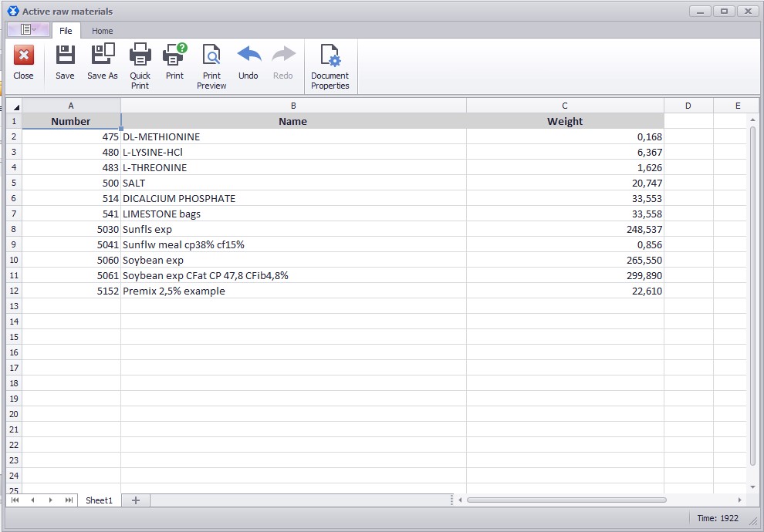
Task: Select row 12 header
Action: [x=14, y=291]
